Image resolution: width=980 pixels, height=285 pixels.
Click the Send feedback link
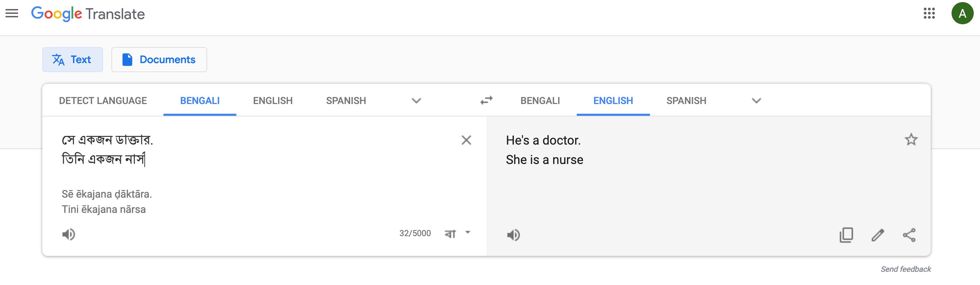point(905,269)
